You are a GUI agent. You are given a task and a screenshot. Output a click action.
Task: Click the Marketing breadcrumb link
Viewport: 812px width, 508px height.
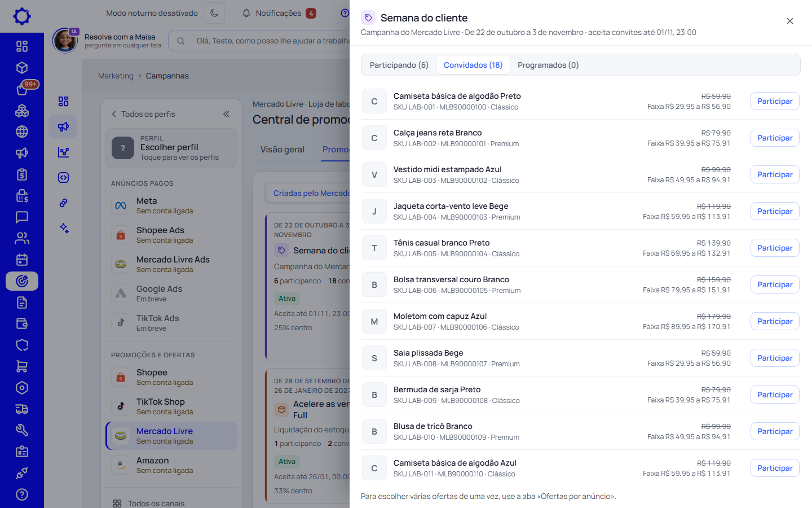coord(116,76)
